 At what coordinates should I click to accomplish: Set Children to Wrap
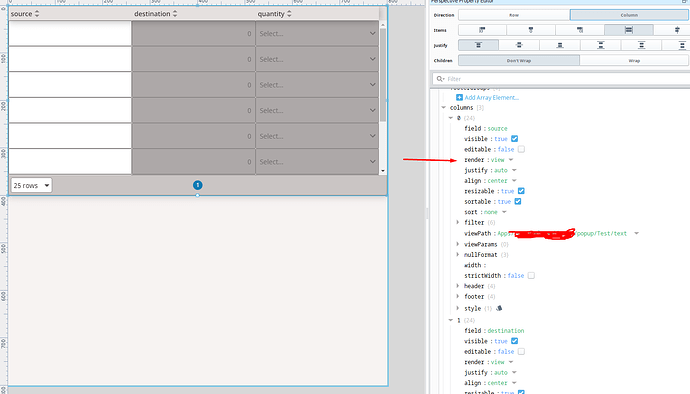pos(634,61)
